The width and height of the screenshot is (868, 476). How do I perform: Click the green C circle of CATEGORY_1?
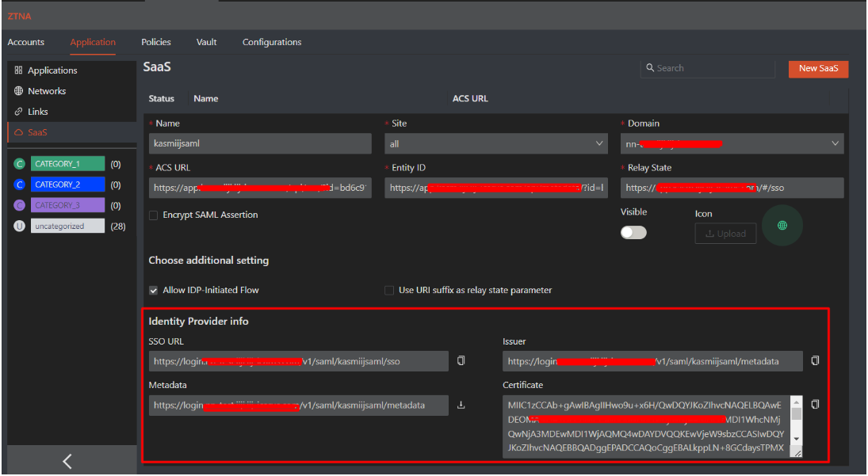tap(19, 164)
